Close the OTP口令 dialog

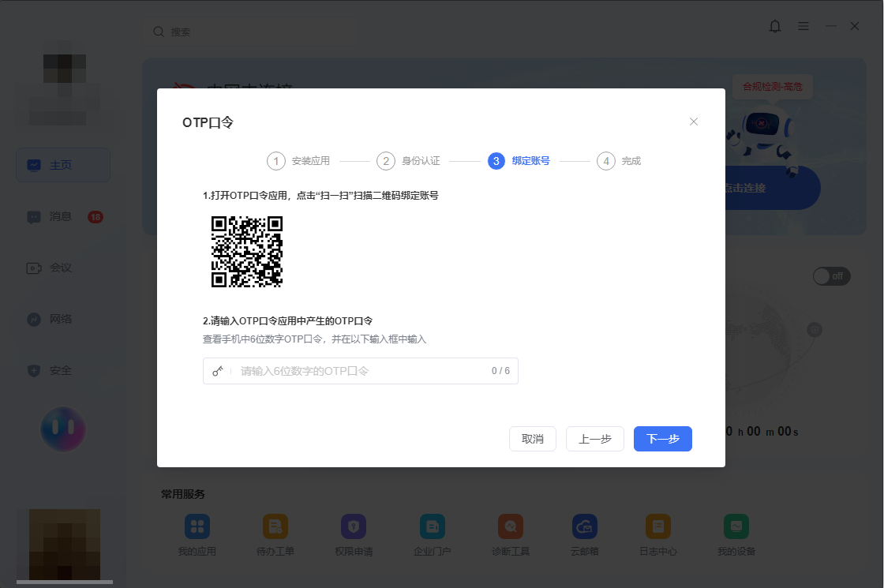[x=694, y=122]
